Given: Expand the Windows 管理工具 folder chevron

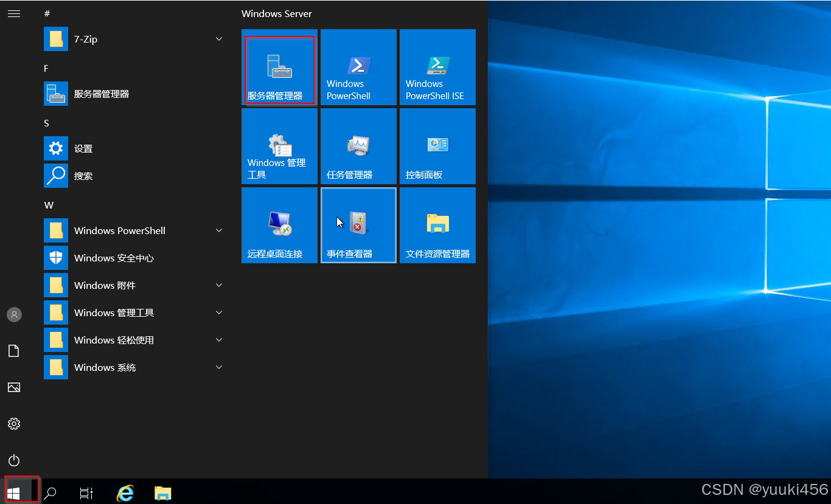Looking at the screenshot, I should tap(219, 312).
